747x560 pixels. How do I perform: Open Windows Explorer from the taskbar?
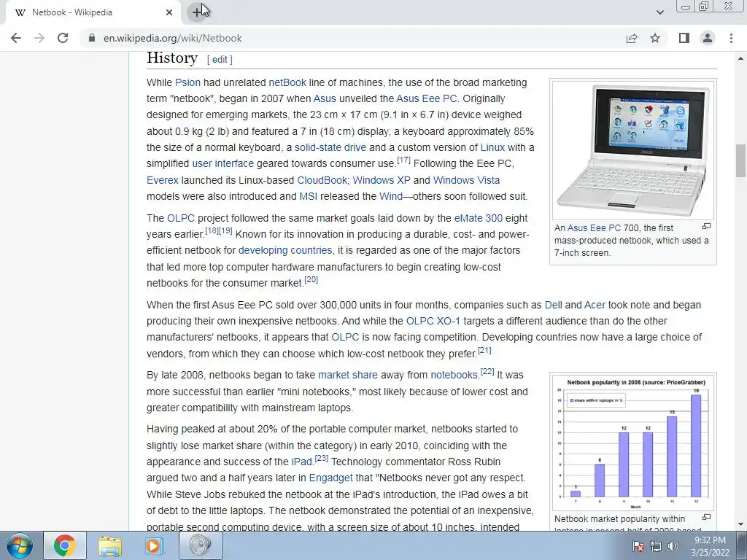(x=110, y=545)
